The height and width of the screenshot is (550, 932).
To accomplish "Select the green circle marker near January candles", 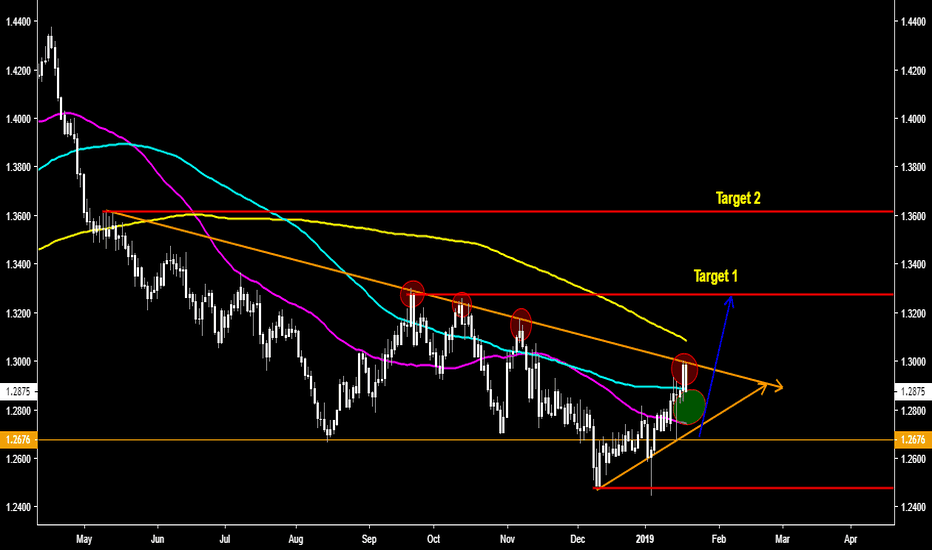I will (689, 407).
